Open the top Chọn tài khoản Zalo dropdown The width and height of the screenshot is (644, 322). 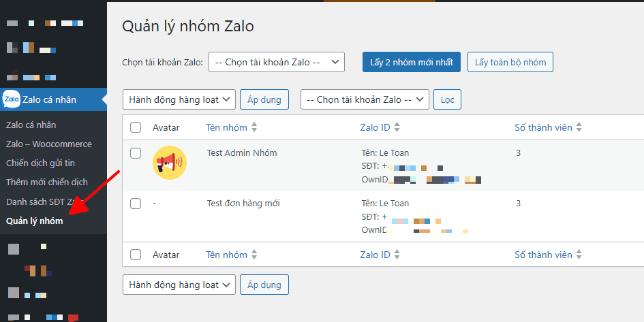pos(277,62)
